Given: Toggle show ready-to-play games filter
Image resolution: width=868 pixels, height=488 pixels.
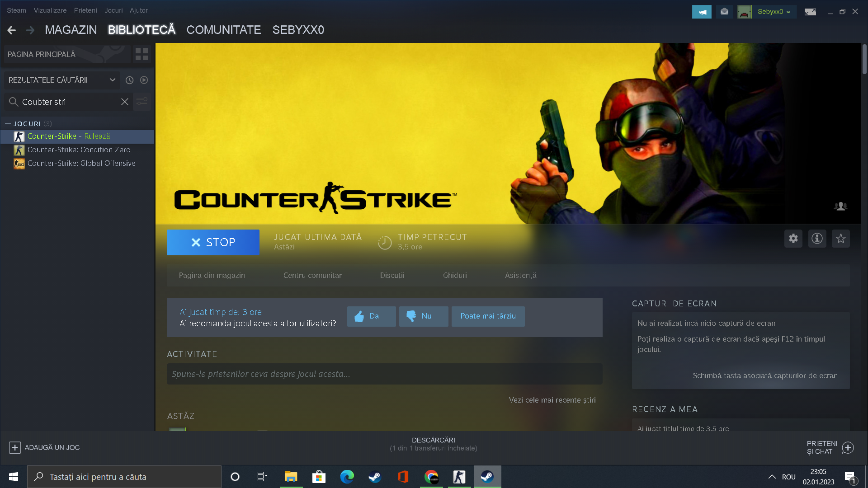Looking at the screenshot, I should pos(144,80).
